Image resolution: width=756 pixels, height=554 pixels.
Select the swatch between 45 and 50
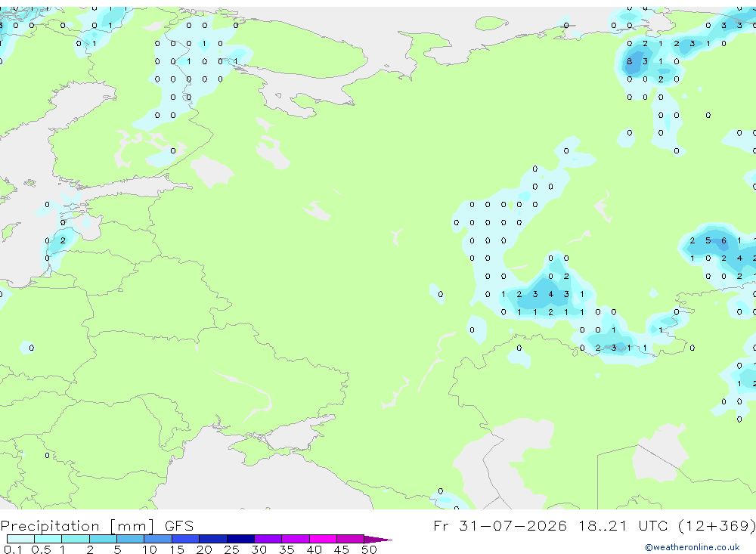click(x=351, y=539)
